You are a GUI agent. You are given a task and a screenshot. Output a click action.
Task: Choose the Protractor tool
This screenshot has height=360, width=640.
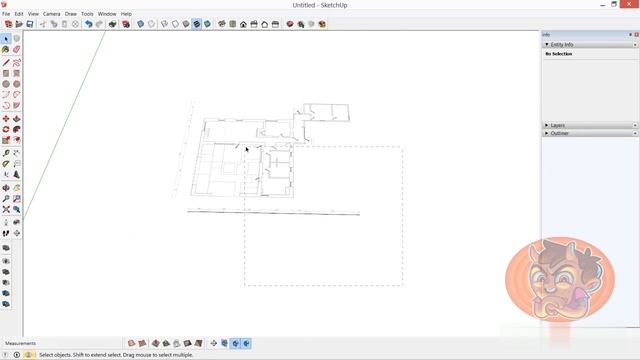[6, 164]
